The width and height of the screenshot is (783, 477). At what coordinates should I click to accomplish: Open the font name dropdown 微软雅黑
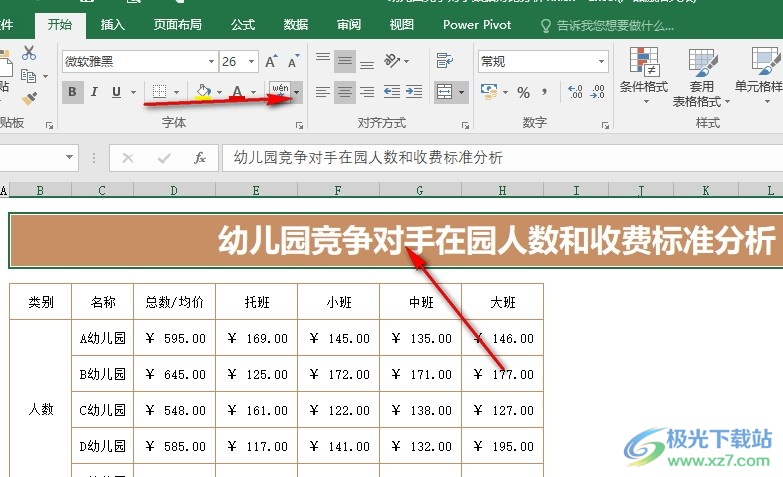click(x=211, y=62)
